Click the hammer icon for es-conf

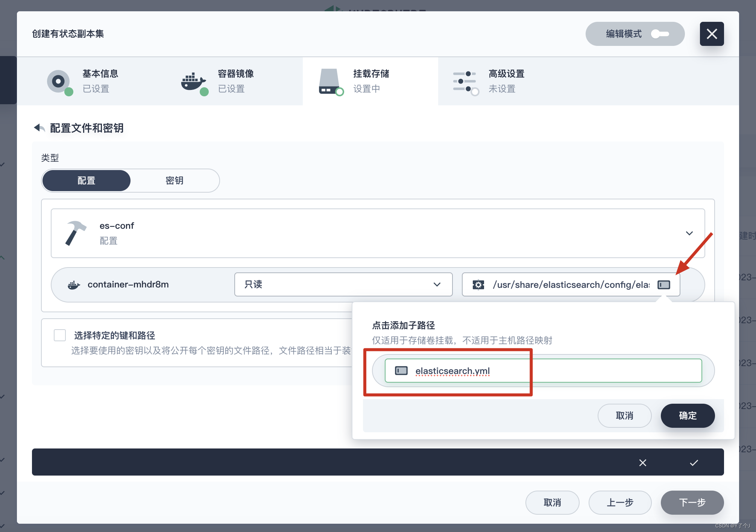(x=76, y=233)
